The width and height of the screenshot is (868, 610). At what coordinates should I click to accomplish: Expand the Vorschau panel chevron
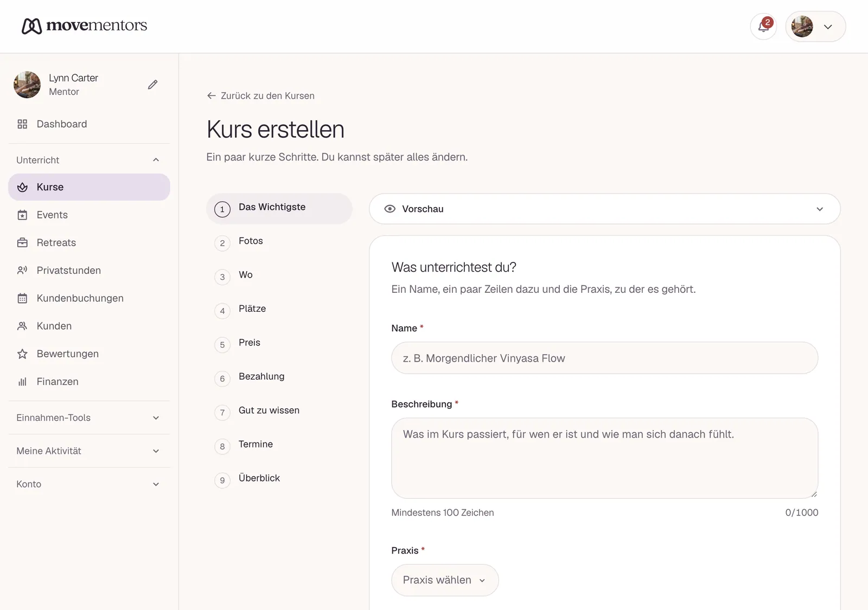(x=820, y=209)
